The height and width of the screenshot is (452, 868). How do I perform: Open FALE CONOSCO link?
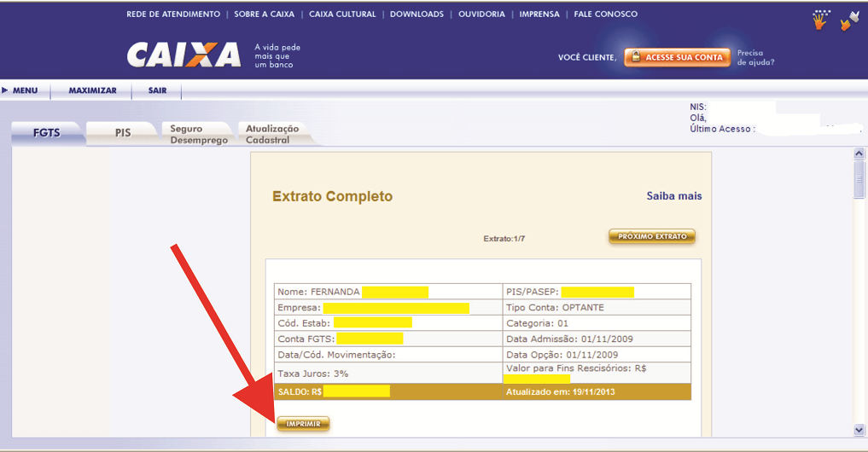[x=606, y=14]
